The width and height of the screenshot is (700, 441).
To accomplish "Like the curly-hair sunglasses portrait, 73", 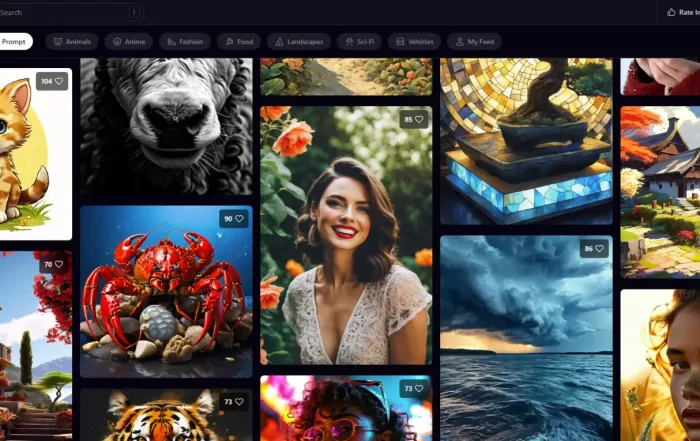I will coord(419,389).
